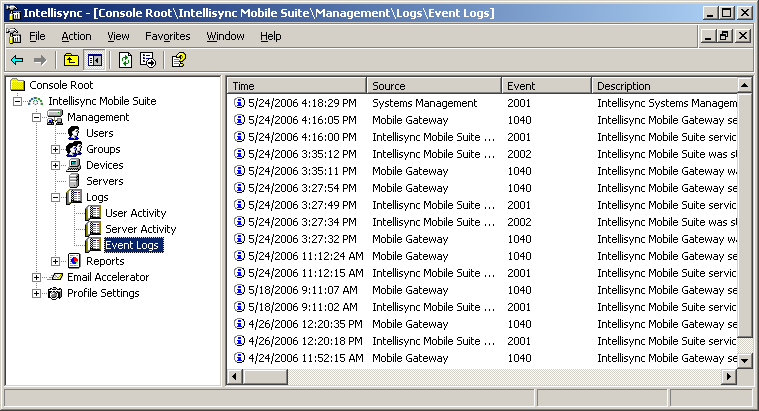
Task: Sort by the Description column header
Action: (664, 86)
